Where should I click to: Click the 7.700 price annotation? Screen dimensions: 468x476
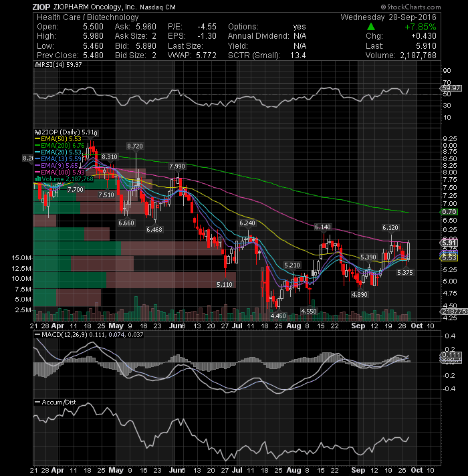coord(76,190)
